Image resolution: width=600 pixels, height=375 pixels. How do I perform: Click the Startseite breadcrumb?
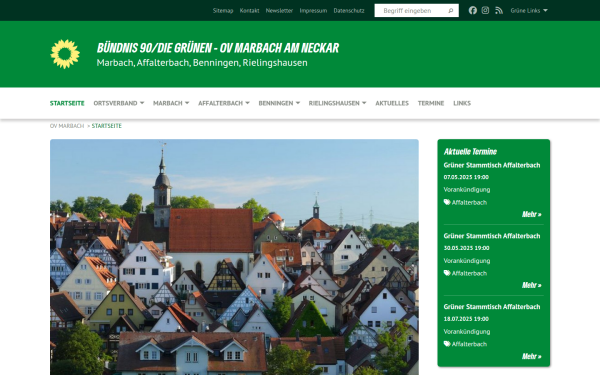(x=107, y=126)
